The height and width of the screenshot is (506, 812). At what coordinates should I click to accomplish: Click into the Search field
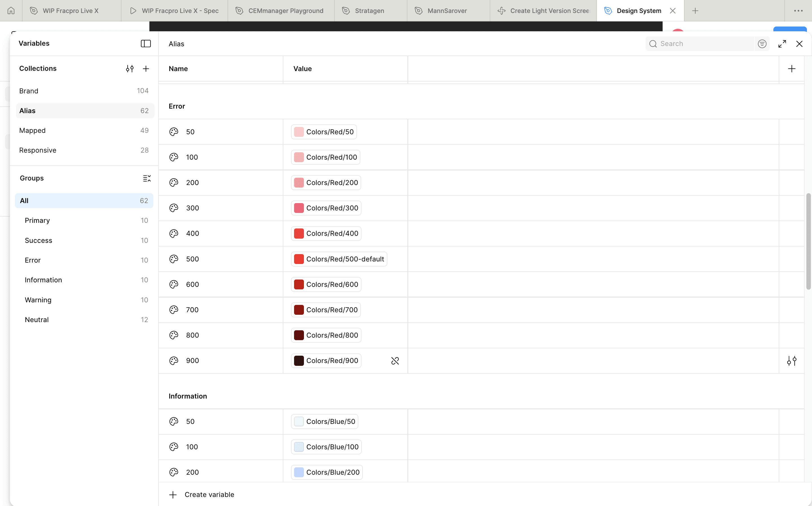click(x=702, y=44)
